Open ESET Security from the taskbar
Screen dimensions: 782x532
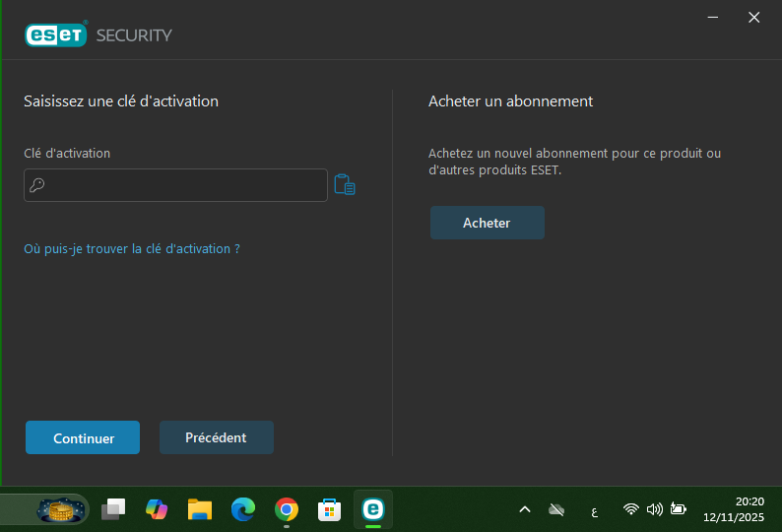coord(372,509)
